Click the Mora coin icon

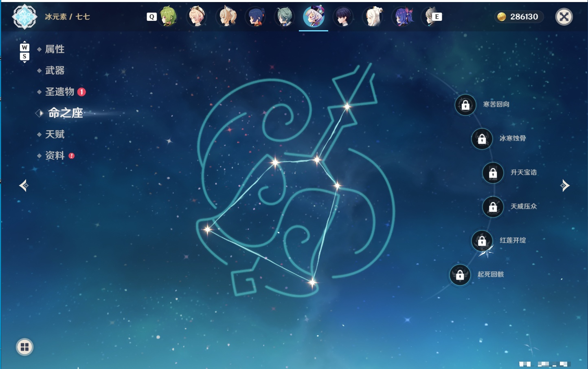coord(502,17)
